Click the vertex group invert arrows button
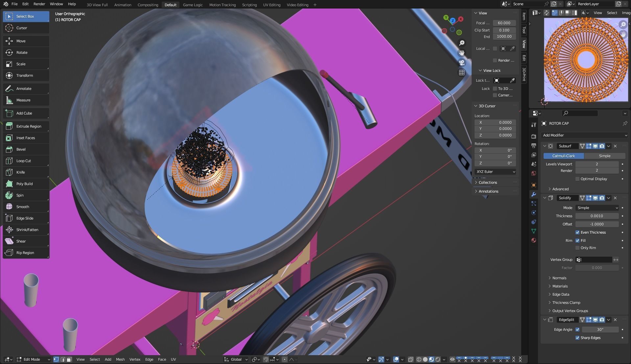Viewport: 631px width, 364px height. (x=616, y=260)
